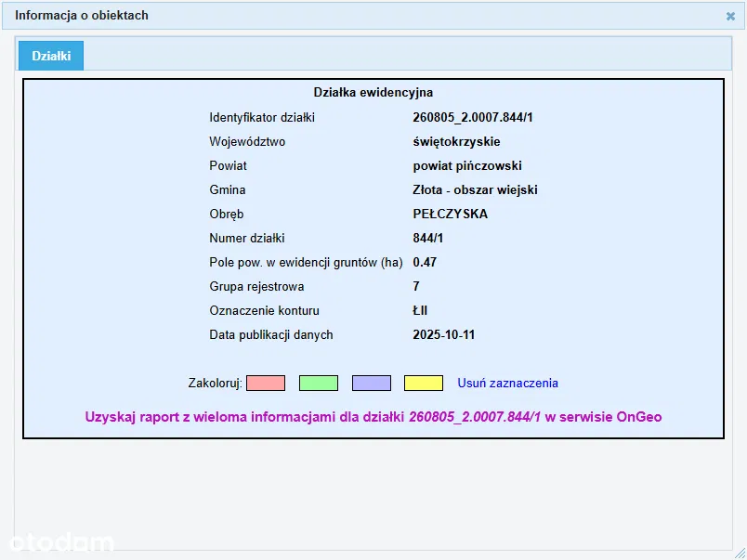Image resolution: width=747 pixels, height=560 pixels.
Task: Click the świętokrzyskie województwo value
Action: tap(456, 142)
